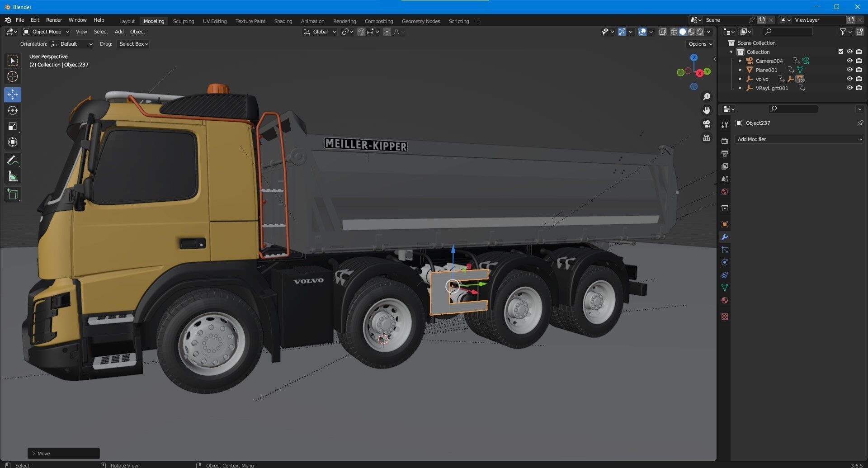Viewport: 868px width, 468px height.
Task: Select the Rotate tool
Action: (x=13, y=110)
